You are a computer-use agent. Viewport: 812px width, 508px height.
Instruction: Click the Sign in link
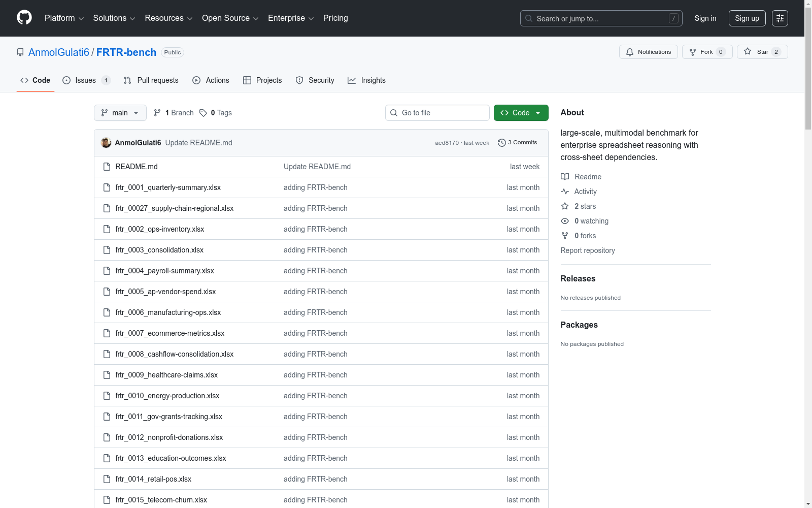tap(705, 18)
